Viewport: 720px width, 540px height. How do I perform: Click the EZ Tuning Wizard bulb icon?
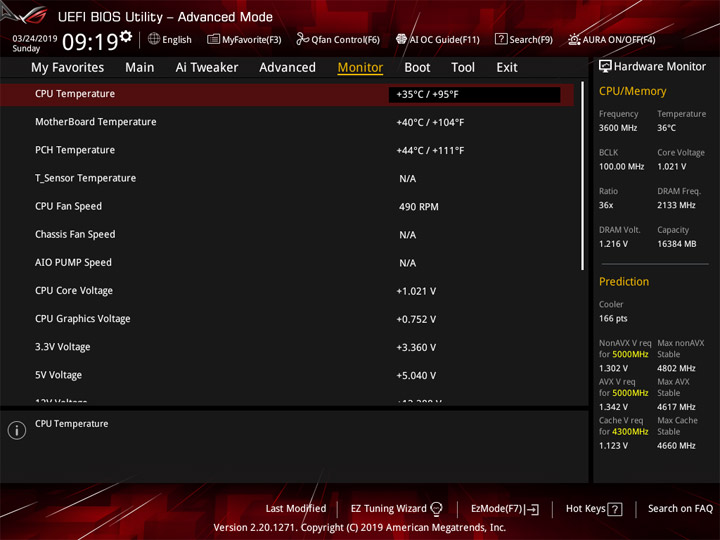tap(436, 509)
